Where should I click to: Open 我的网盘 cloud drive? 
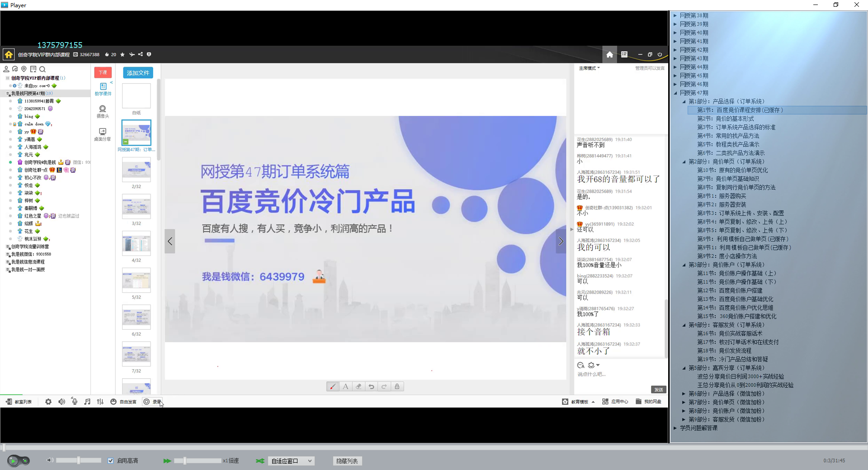point(648,402)
